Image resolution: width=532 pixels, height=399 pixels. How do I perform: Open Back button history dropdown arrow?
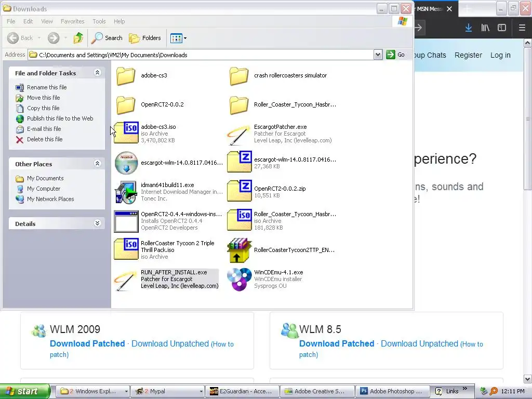39,38
